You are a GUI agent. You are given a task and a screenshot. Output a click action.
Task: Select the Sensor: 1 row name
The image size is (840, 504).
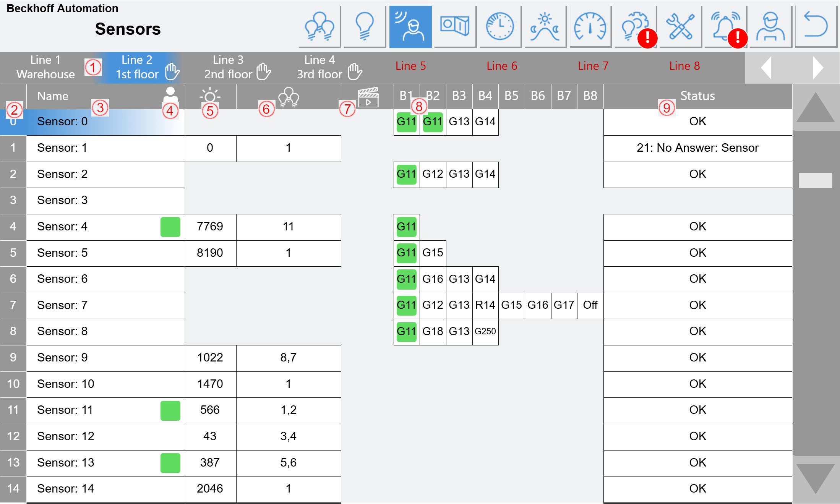pos(105,148)
